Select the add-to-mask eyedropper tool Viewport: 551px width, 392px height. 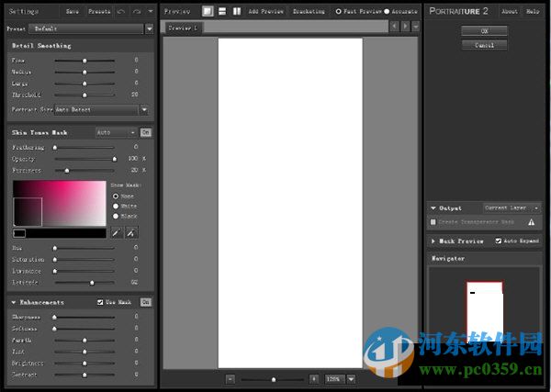coord(131,232)
